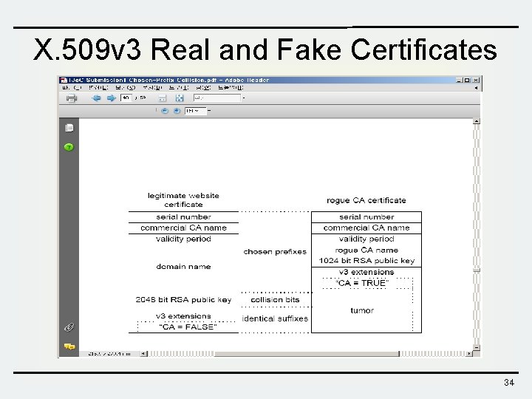Click 'validity period' in left certificate
This screenshot has height=399, width=532.
(x=183, y=239)
